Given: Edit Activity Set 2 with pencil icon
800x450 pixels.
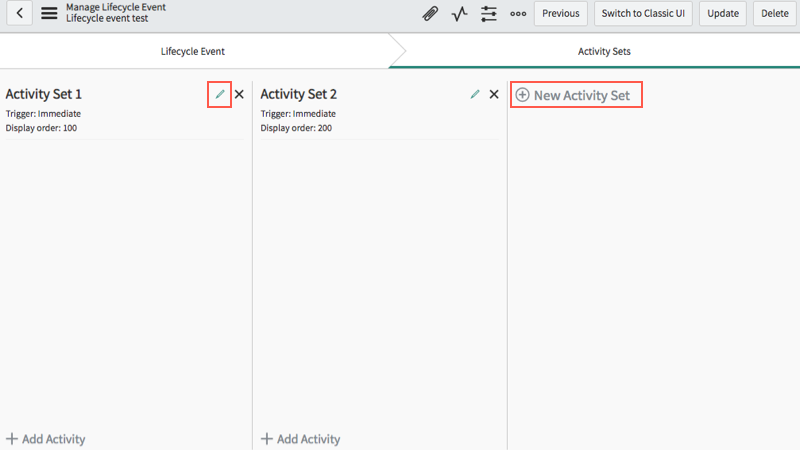Looking at the screenshot, I should pyautogui.click(x=474, y=94).
